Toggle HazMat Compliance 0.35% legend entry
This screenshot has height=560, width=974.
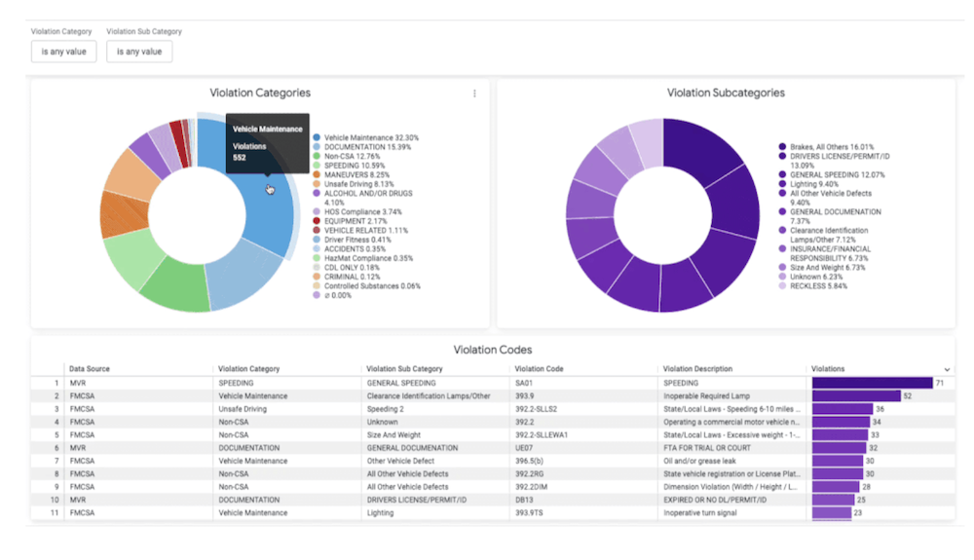(363, 258)
